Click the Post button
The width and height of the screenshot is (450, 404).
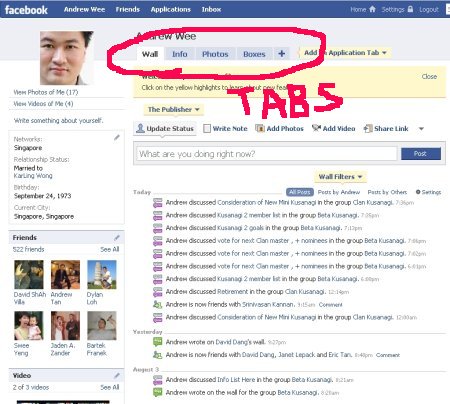coord(421,154)
